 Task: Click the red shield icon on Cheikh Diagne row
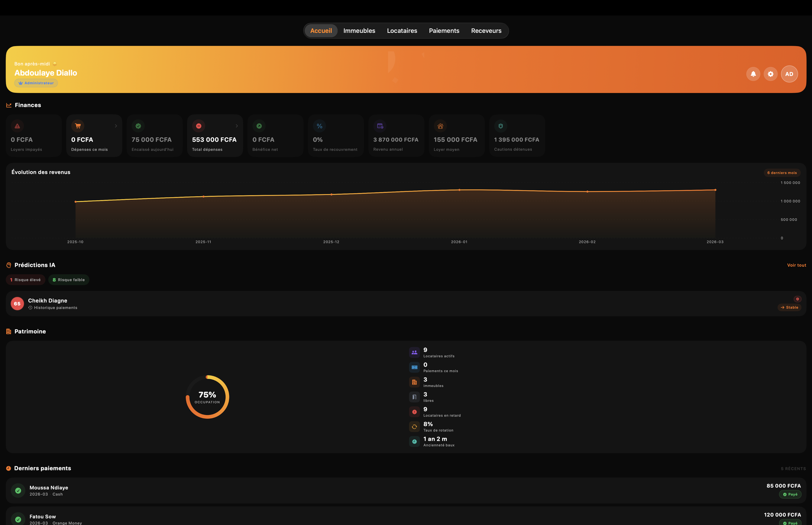click(797, 299)
